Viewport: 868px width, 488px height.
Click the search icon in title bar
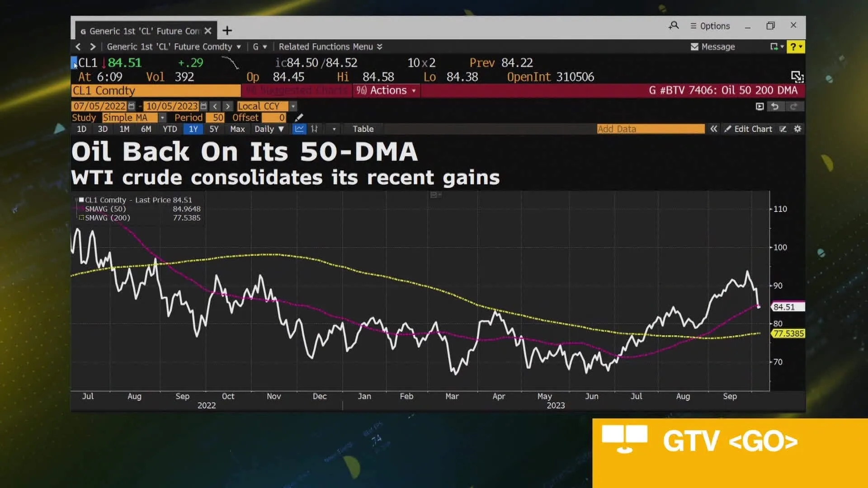tap(674, 26)
